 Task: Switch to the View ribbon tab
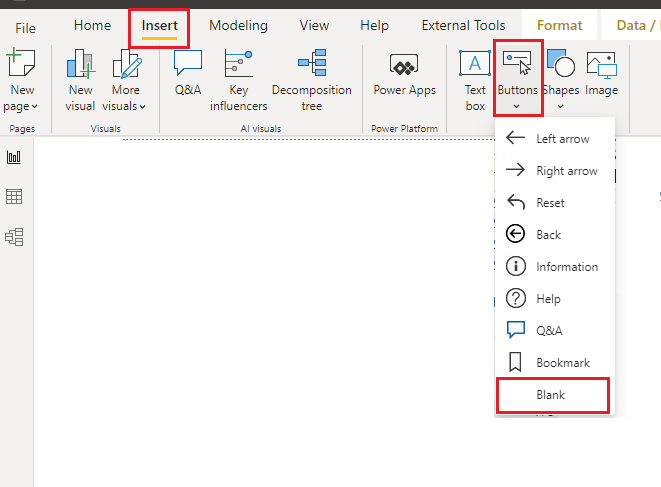tap(314, 25)
